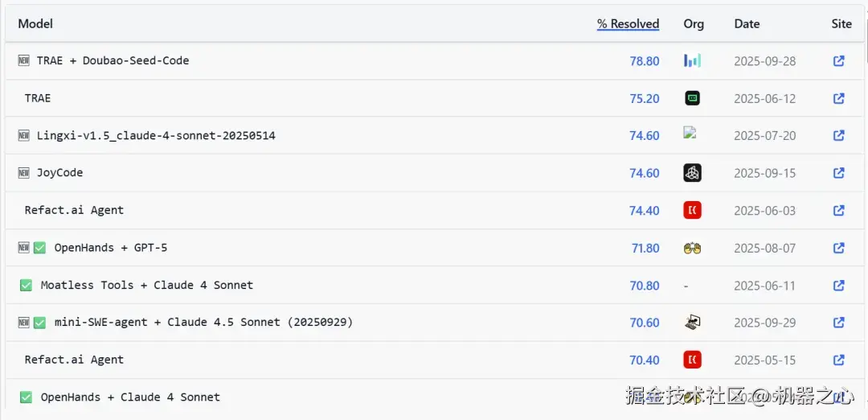Image resolution: width=868 pixels, height=420 pixels.
Task: Click the dash in Moatless Tools Org cell
Action: click(x=686, y=286)
